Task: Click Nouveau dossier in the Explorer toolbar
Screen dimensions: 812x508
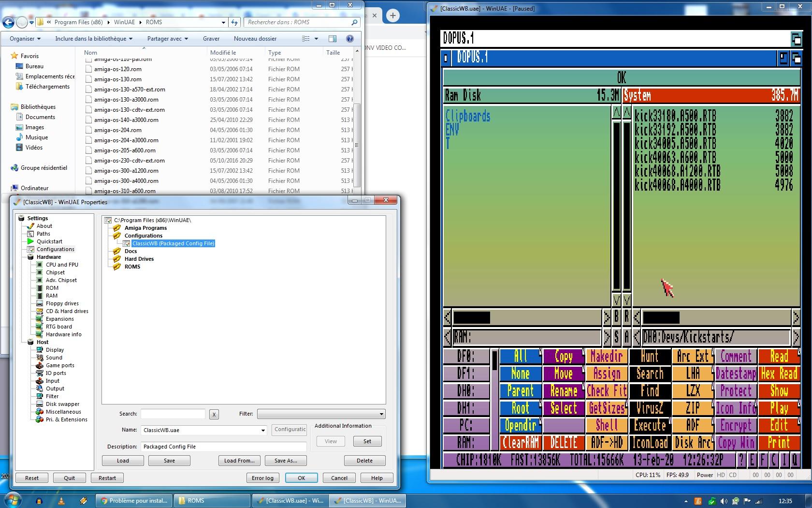Action: pos(255,39)
